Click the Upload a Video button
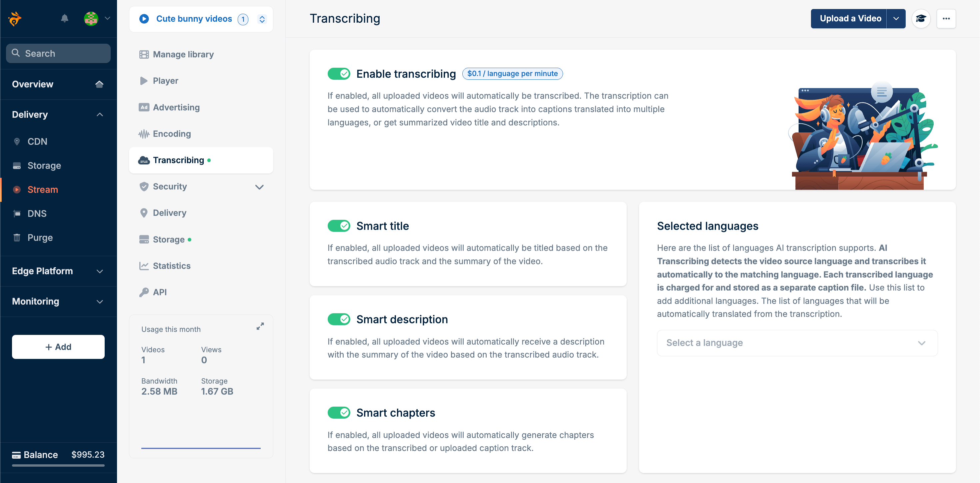Image resolution: width=980 pixels, height=483 pixels. pos(850,19)
